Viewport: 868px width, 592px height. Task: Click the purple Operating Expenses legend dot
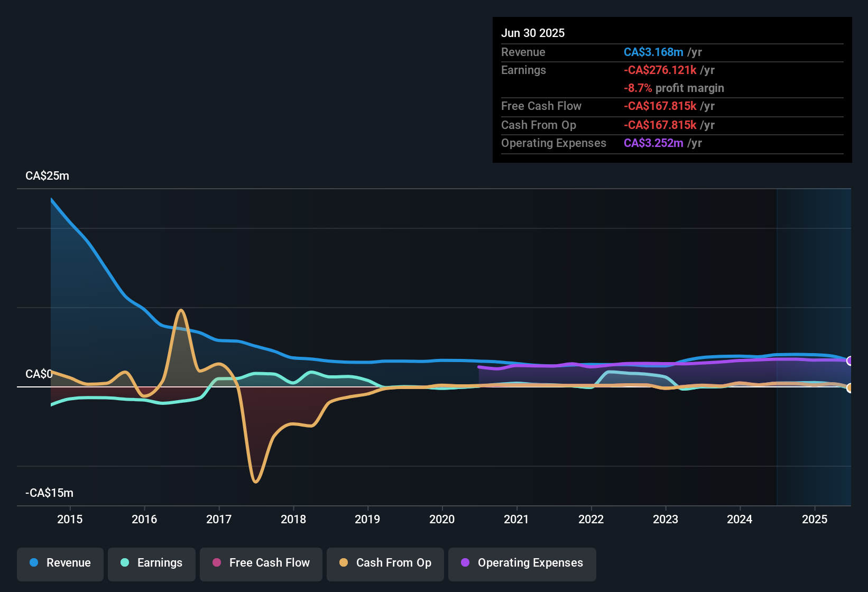pos(465,562)
